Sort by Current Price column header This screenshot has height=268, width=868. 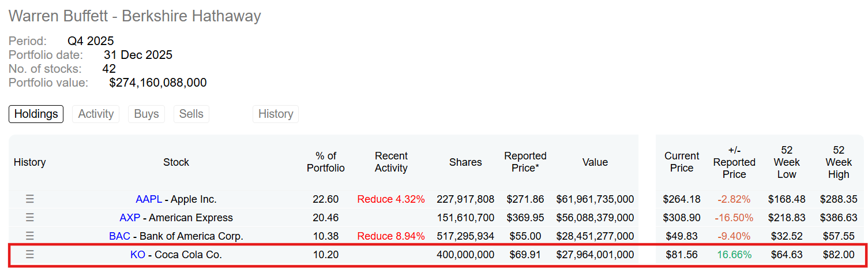[682, 162]
